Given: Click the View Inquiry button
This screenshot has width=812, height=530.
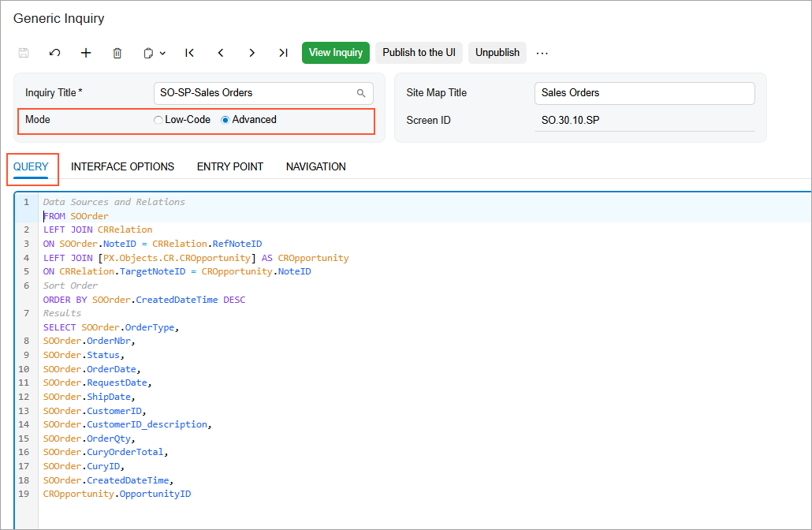Looking at the screenshot, I should (x=336, y=53).
